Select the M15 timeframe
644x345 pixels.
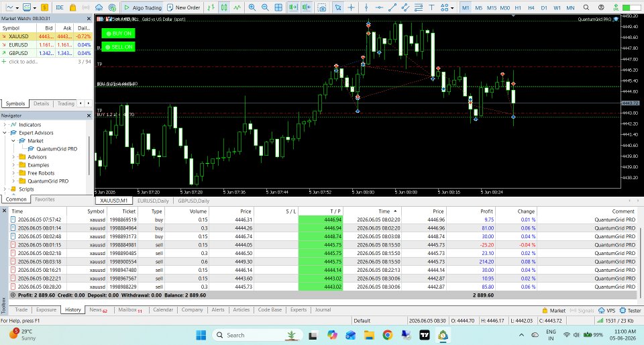[x=492, y=7]
